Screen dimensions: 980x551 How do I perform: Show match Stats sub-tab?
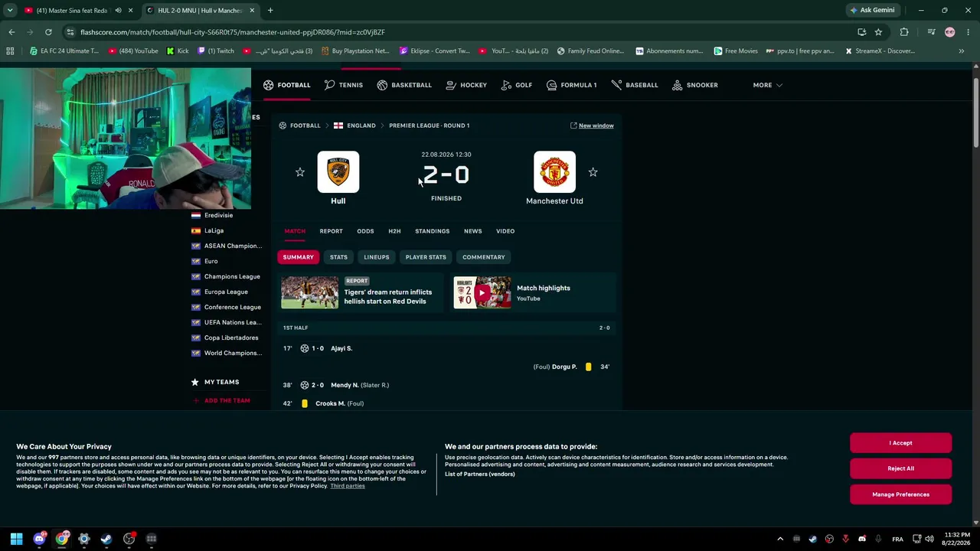click(338, 257)
